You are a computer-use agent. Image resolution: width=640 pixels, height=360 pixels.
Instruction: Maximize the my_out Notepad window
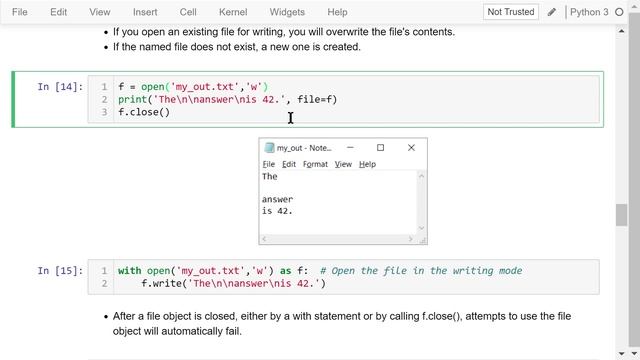(380, 147)
